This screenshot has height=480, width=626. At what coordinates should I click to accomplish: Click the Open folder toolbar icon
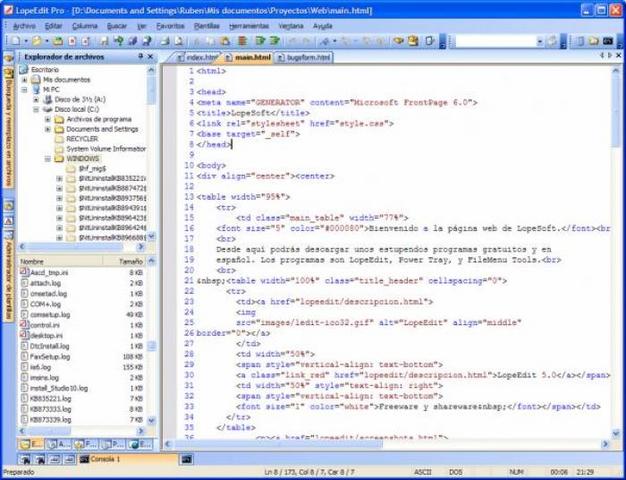click(38, 42)
